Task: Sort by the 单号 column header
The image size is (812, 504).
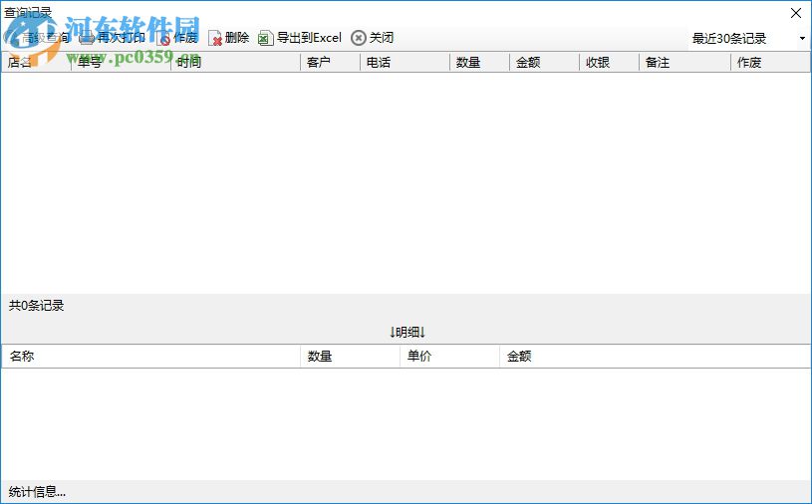Action: point(122,62)
